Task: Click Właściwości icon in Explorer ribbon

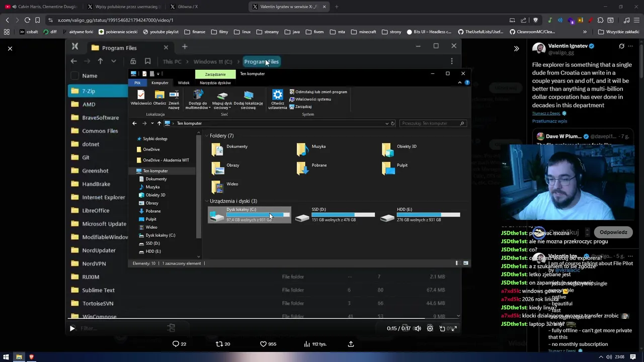Action: click(141, 95)
